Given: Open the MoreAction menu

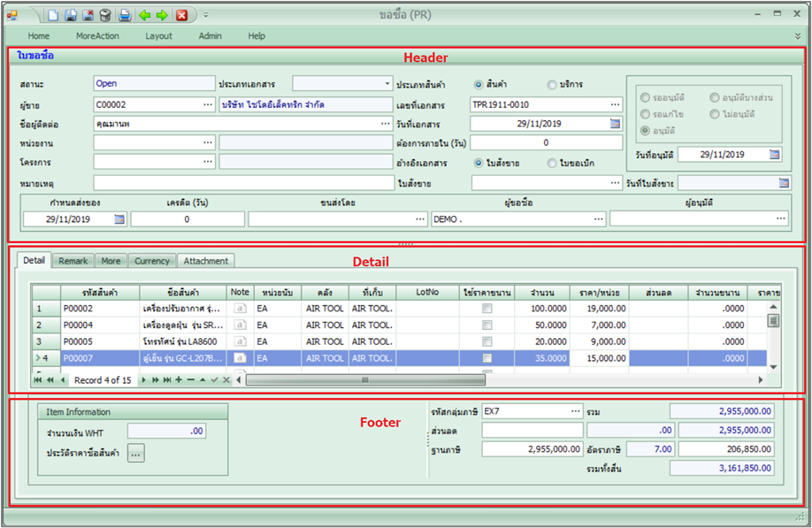Looking at the screenshot, I should (x=97, y=36).
